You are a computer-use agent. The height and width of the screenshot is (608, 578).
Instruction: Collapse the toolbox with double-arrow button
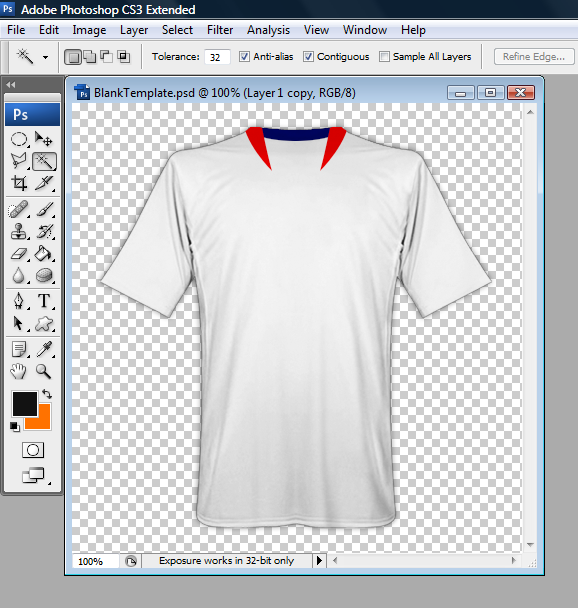pos(11,85)
